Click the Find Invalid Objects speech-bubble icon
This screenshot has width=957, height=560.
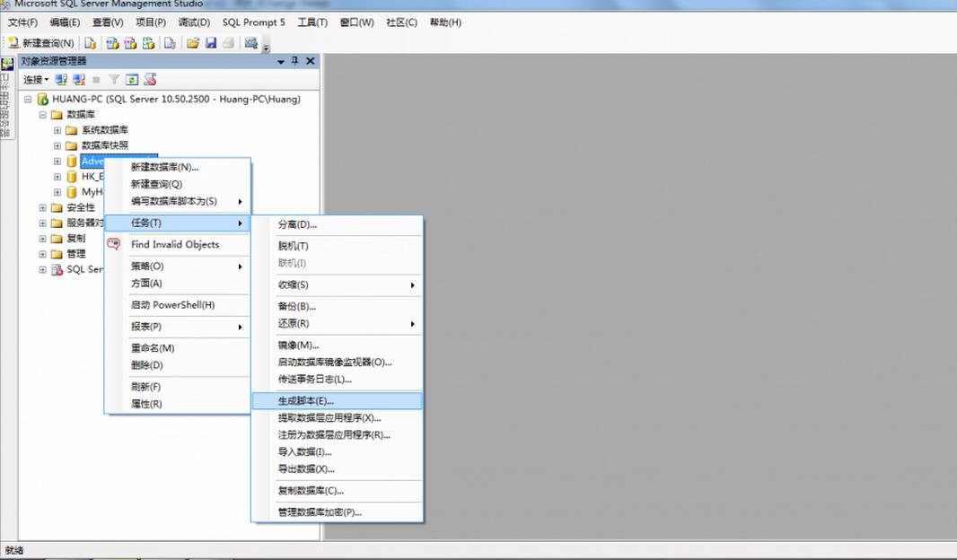[114, 244]
